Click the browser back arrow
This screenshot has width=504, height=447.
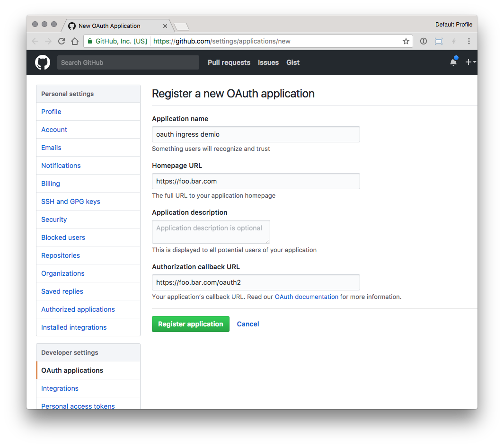pos(35,41)
